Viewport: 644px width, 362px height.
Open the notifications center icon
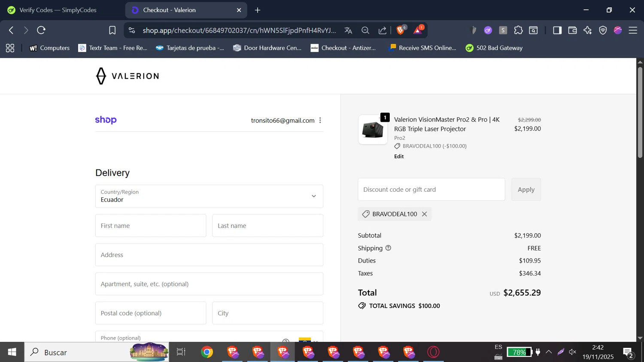tap(628, 353)
